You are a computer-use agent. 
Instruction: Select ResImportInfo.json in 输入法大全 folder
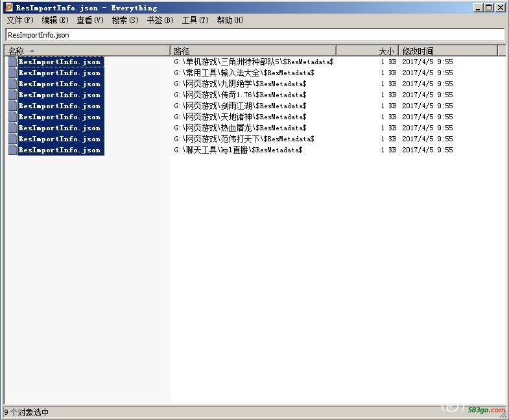click(x=61, y=73)
